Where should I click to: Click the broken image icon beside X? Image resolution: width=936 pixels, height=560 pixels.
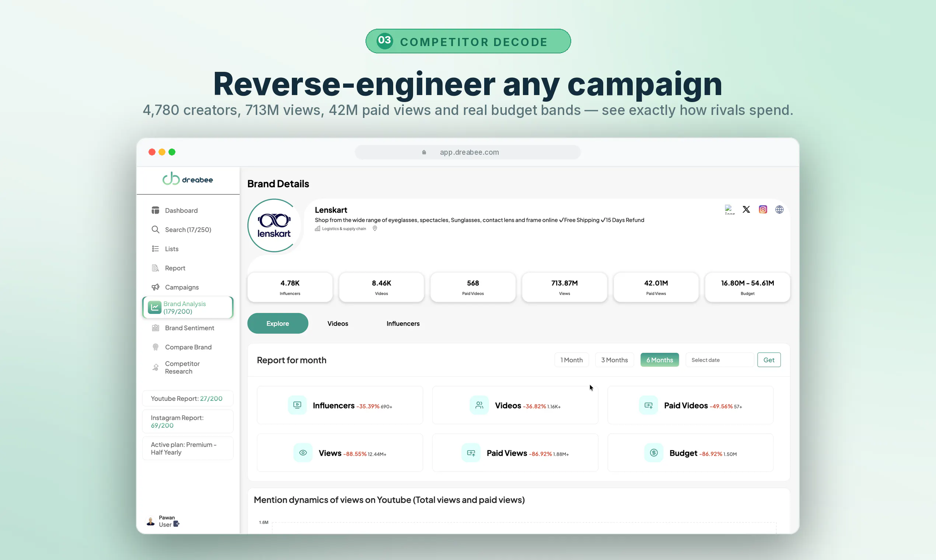point(730,209)
